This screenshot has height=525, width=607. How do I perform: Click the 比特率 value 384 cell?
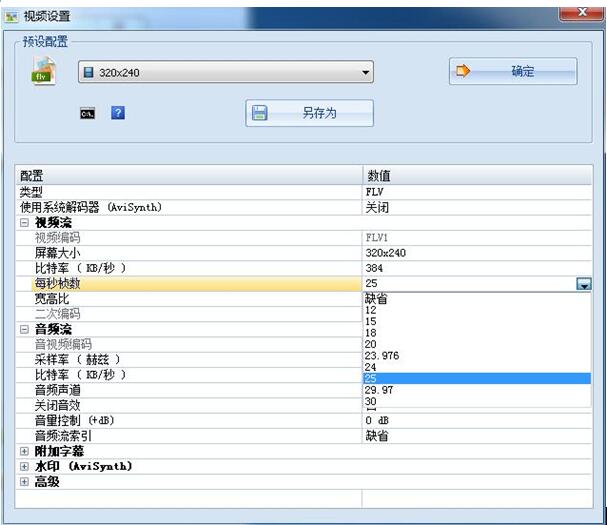pos(478,268)
